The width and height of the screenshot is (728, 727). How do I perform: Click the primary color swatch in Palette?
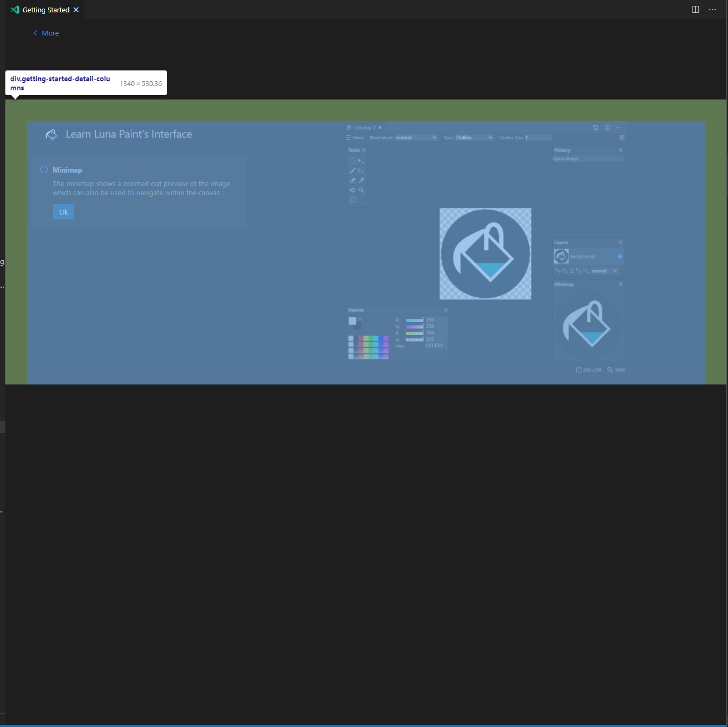(x=352, y=321)
